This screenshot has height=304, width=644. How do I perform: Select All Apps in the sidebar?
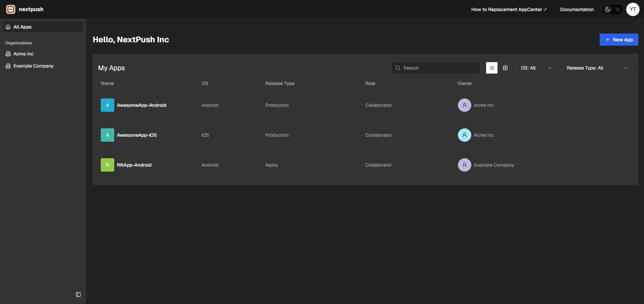(22, 27)
